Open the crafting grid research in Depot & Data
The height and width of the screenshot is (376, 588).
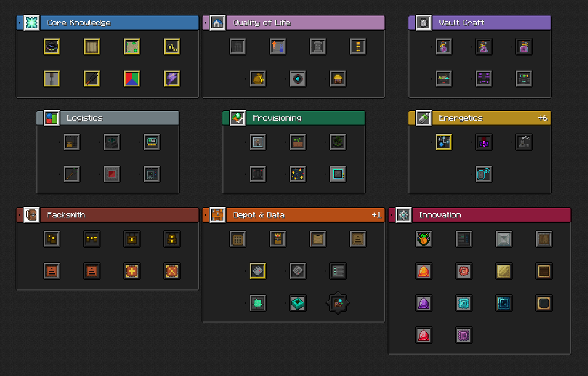[x=238, y=239]
